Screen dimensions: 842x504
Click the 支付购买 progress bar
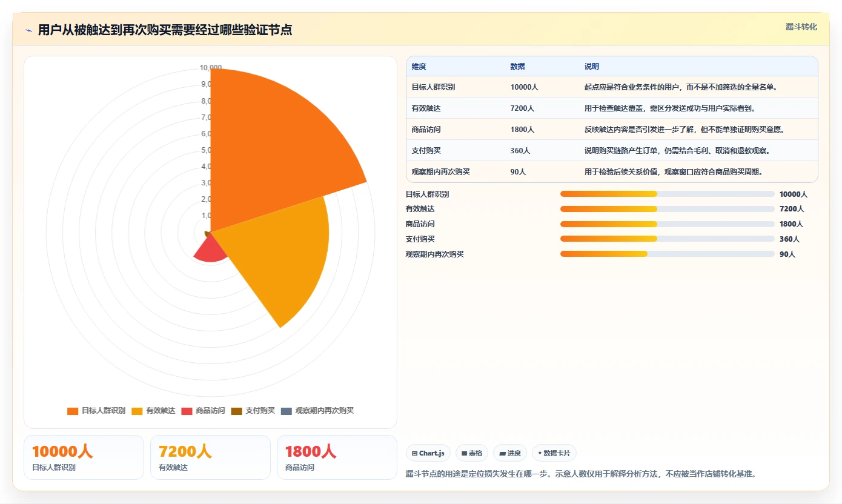[668, 239]
